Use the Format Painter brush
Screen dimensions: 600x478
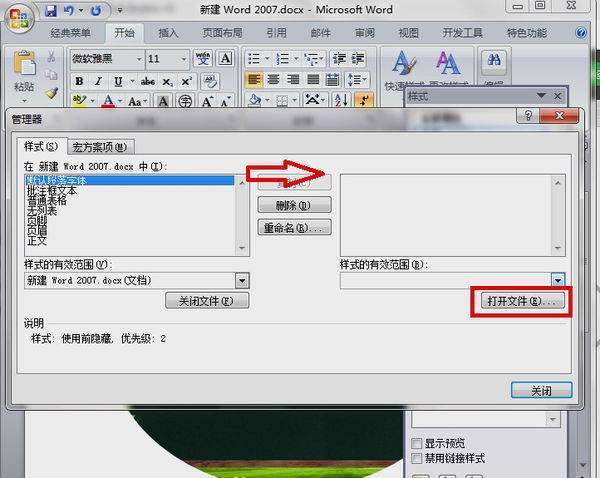(x=52, y=93)
